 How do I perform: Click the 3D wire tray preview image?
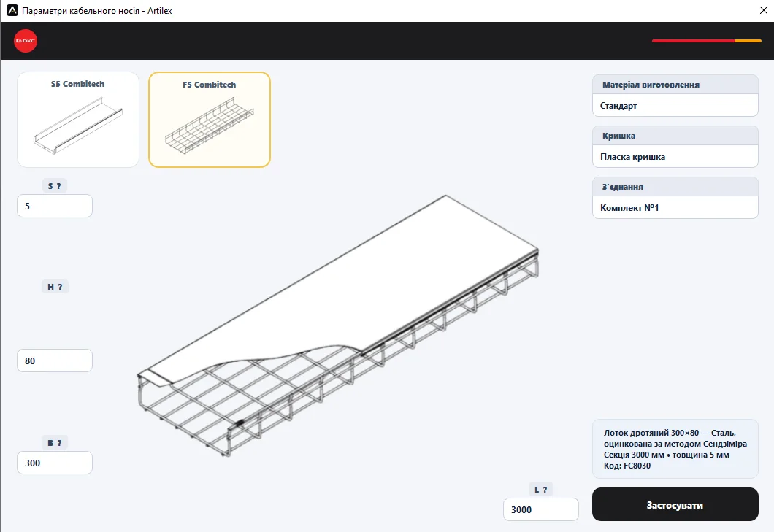(338, 325)
